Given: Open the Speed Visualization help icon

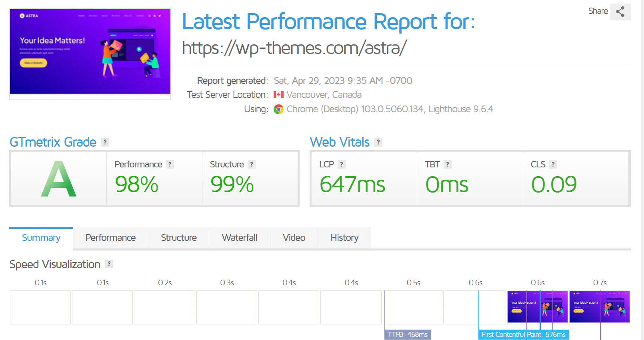Looking at the screenshot, I should click(x=109, y=264).
